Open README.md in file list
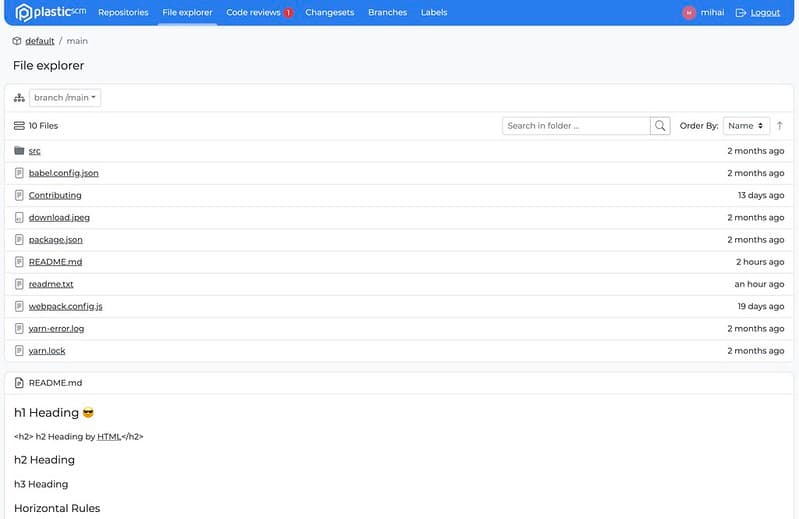This screenshot has height=519, width=799. point(56,262)
